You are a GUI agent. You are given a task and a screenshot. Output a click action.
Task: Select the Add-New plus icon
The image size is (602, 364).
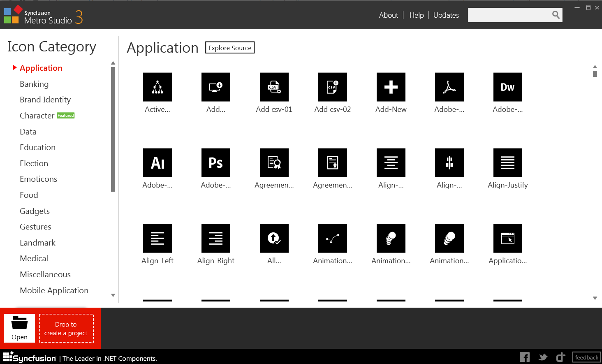point(391,87)
